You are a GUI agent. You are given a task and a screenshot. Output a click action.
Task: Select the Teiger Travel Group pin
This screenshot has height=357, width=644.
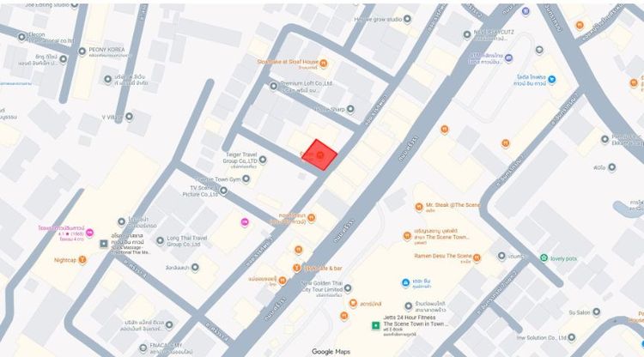coord(263,160)
